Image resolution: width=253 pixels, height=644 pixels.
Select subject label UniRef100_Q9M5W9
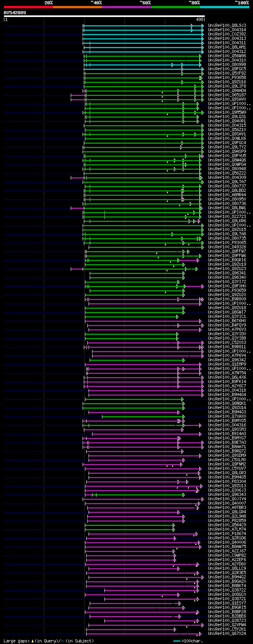tap(227, 112)
